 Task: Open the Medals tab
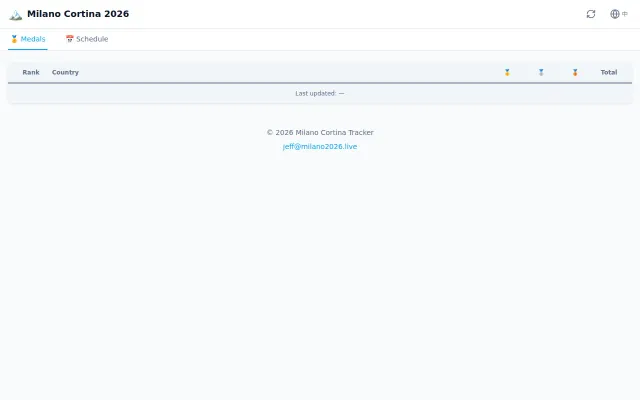(28, 39)
